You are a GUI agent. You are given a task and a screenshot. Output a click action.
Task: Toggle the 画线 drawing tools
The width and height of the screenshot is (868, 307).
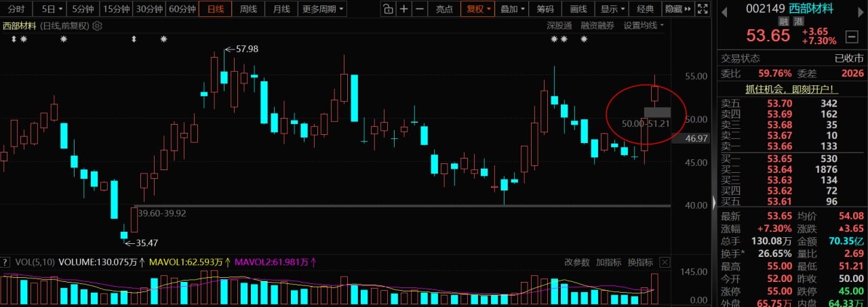point(578,9)
